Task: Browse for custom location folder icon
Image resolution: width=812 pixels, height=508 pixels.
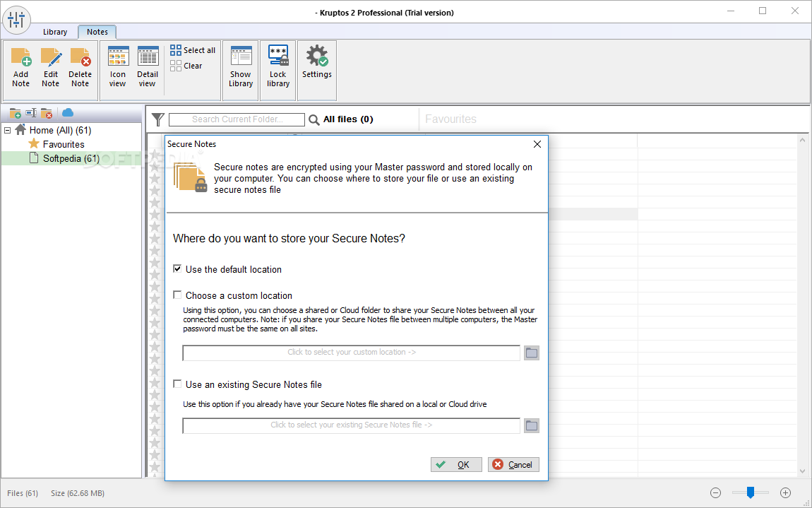Action: (531, 353)
